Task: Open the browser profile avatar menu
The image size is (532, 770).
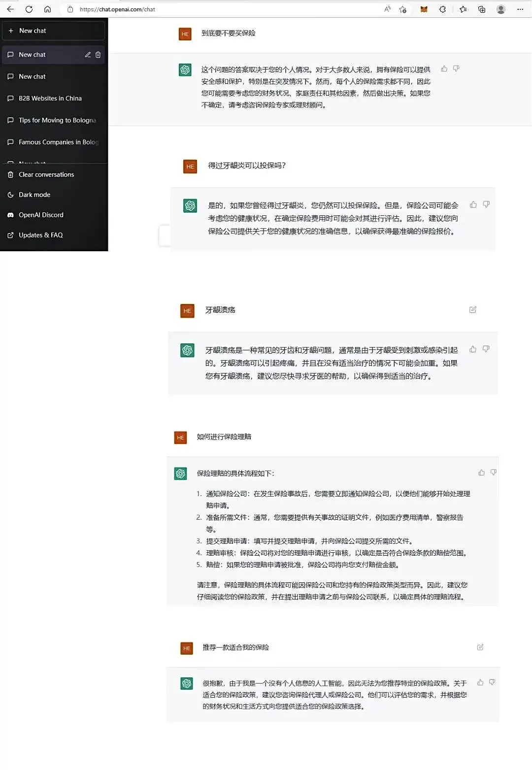Action: coord(501,9)
